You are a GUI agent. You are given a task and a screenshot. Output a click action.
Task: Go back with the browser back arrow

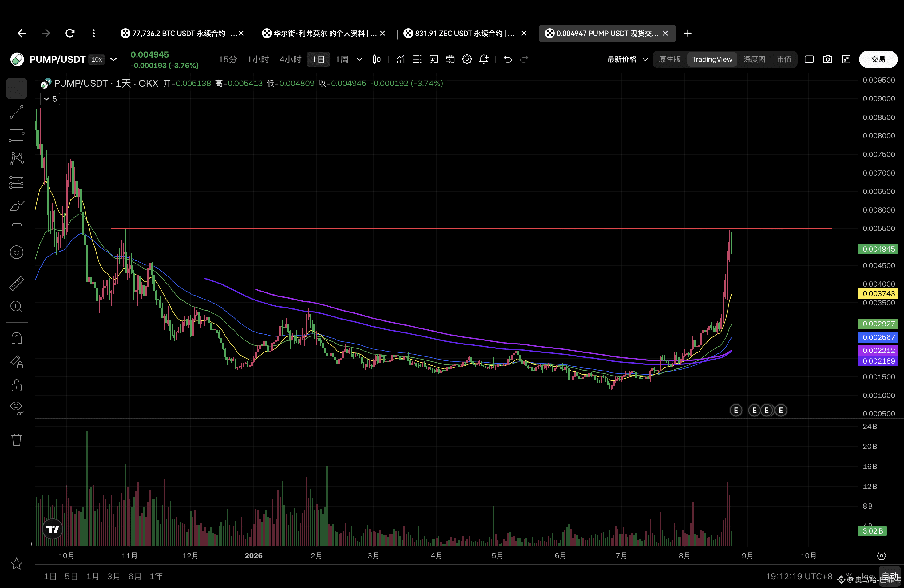22,34
